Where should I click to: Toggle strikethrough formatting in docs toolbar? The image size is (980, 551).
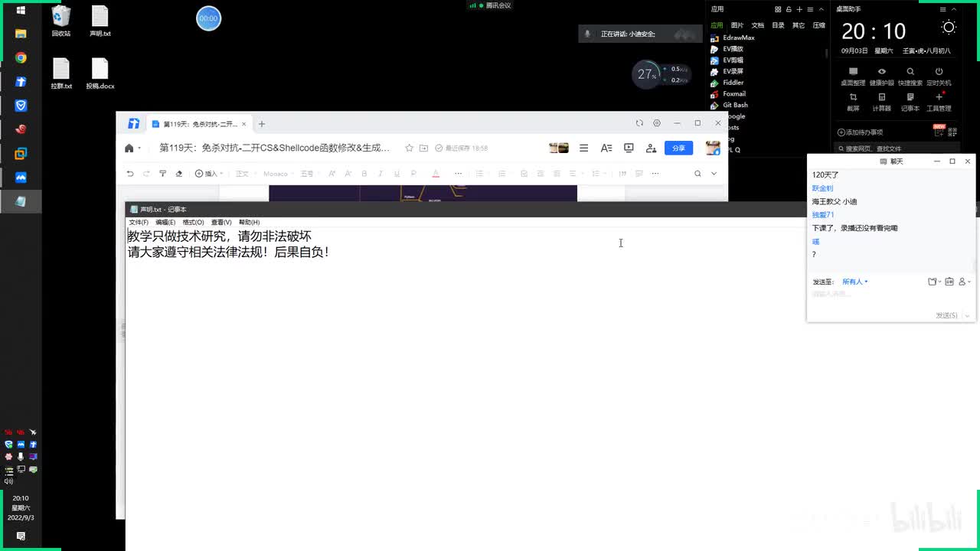tap(413, 174)
